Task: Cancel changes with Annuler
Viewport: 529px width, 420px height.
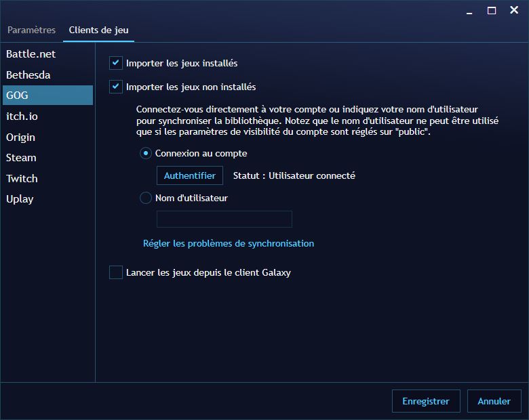Action: point(494,401)
